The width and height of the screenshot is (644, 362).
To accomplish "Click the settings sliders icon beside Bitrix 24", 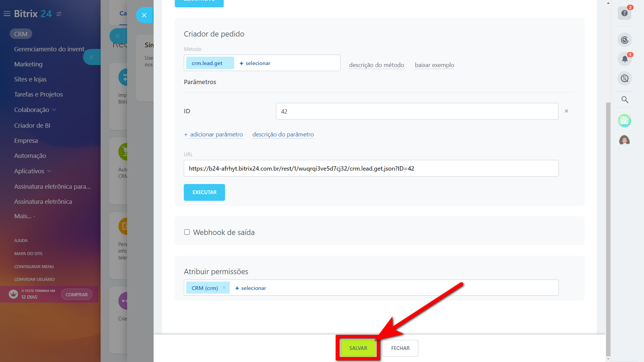I will [x=59, y=14].
